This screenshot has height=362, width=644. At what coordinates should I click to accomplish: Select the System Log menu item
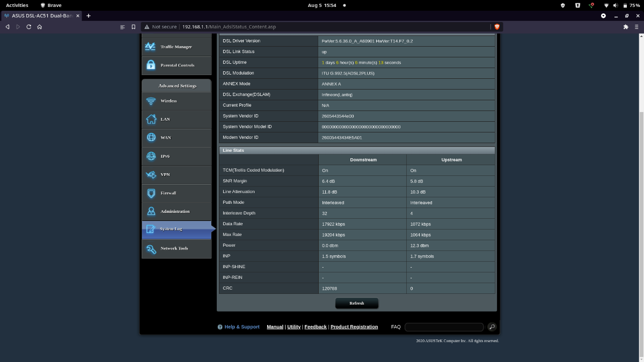177,229
